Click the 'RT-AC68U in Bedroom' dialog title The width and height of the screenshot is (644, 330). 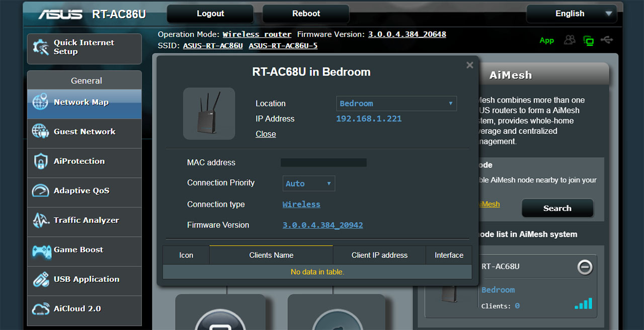pos(311,72)
